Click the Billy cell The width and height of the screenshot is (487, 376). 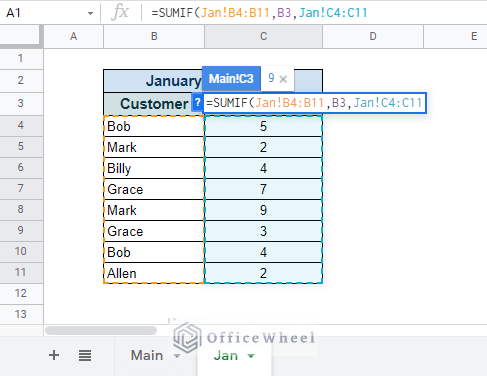[154, 168]
